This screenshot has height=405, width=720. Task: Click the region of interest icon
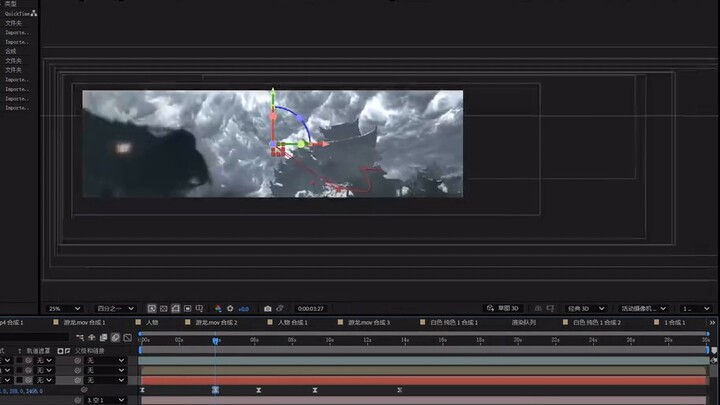tap(163, 309)
